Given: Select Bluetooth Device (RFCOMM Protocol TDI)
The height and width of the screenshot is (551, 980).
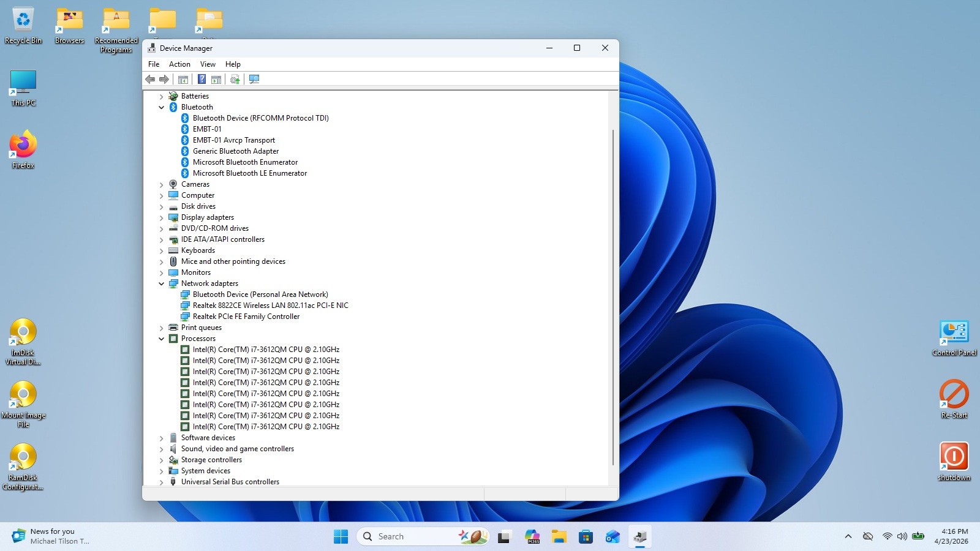Looking at the screenshot, I should [x=261, y=118].
